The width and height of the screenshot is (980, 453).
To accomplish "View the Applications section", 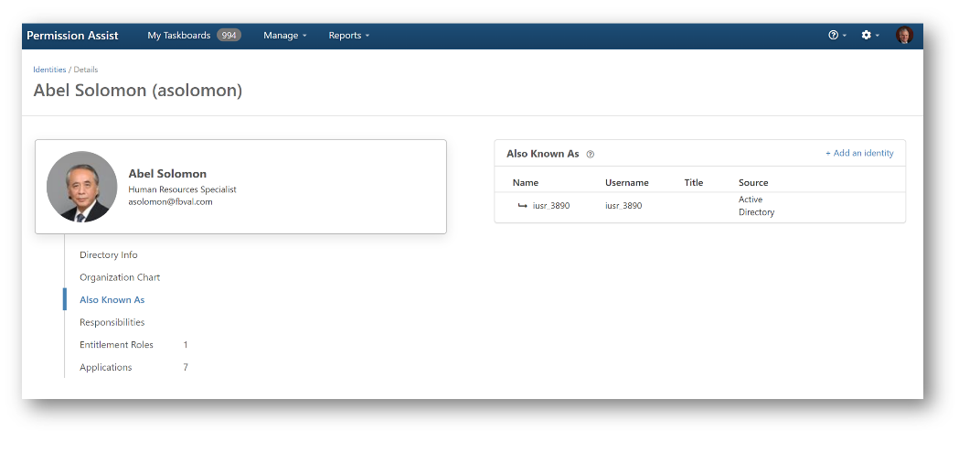I will pyautogui.click(x=105, y=368).
